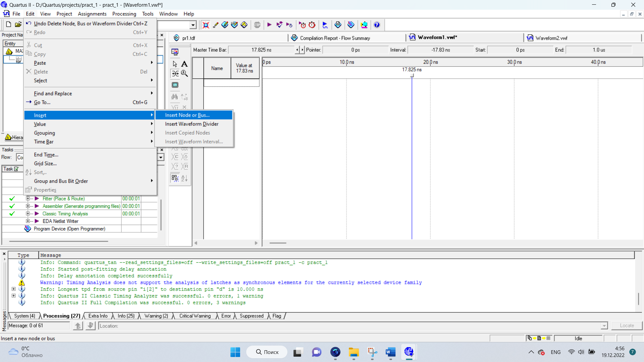Start Compilation with purple play icon
644x362 pixels.
(269, 25)
